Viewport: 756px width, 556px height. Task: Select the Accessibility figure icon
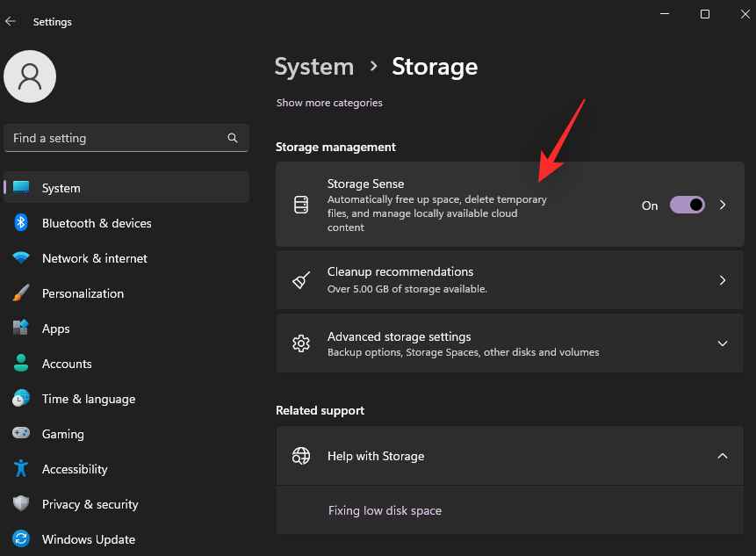pos(21,468)
